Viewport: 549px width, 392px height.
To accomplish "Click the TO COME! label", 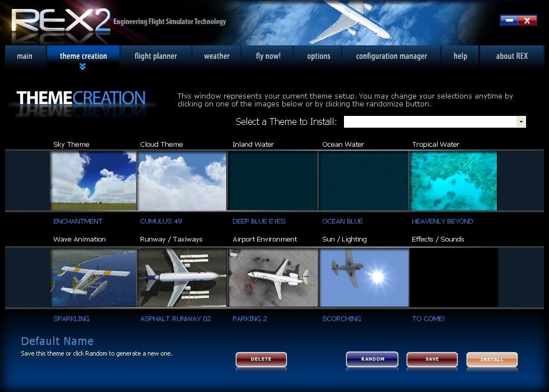I will click(x=428, y=319).
